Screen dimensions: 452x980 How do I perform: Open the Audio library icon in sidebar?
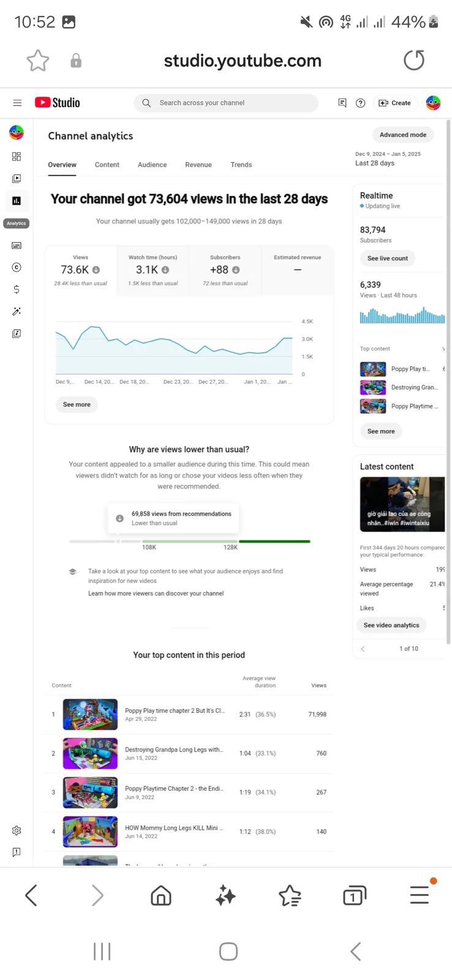click(x=17, y=334)
